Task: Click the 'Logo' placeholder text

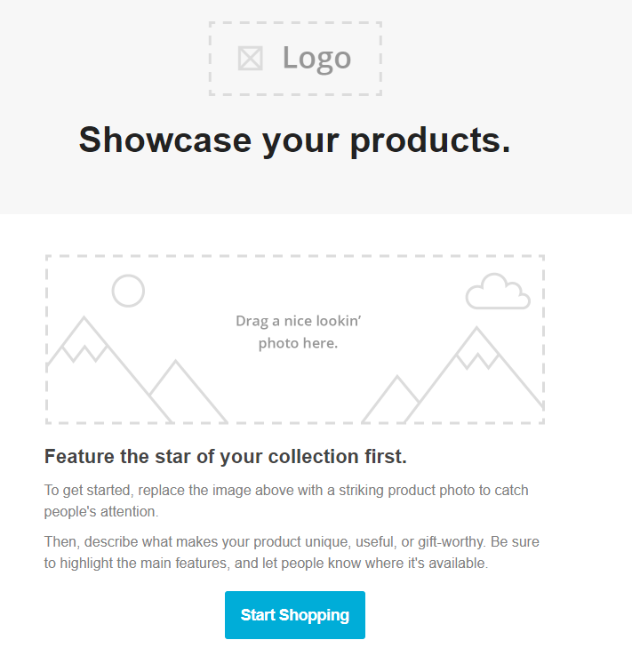Action: coord(316,59)
